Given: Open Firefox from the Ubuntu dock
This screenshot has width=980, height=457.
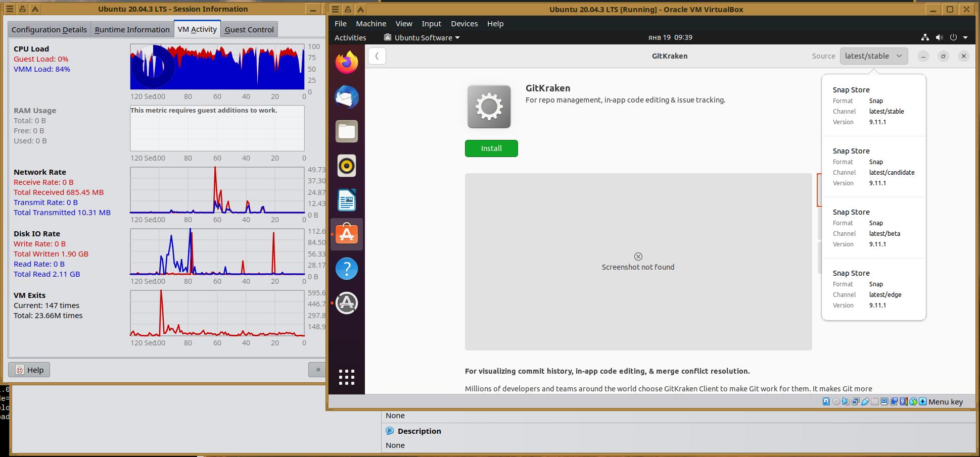Looking at the screenshot, I should [347, 63].
